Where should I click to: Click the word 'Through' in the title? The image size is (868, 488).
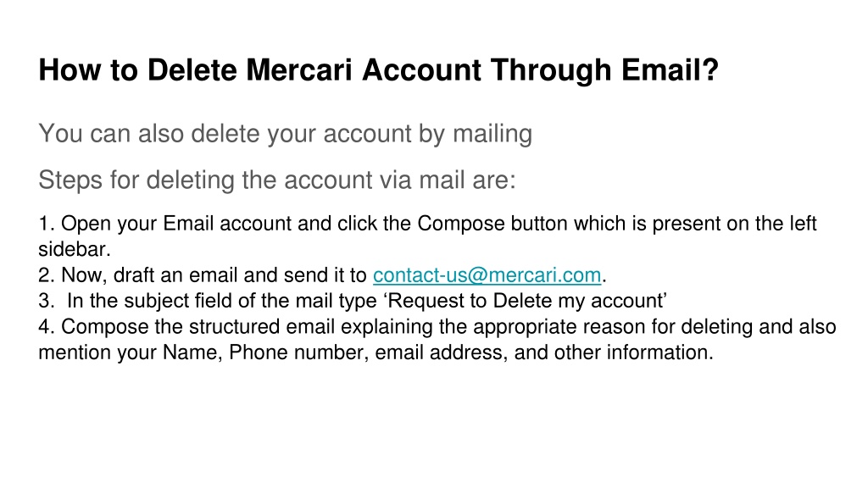point(551,70)
